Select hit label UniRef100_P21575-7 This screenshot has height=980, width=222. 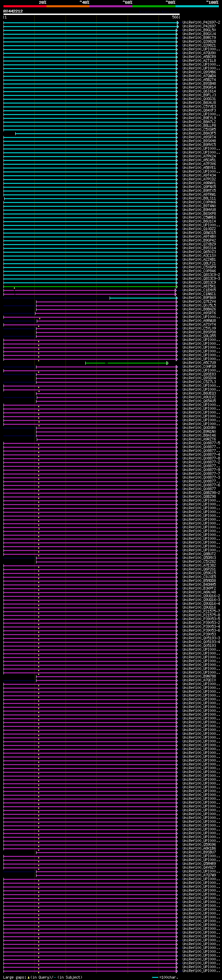pyautogui.click(x=201, y=612)
